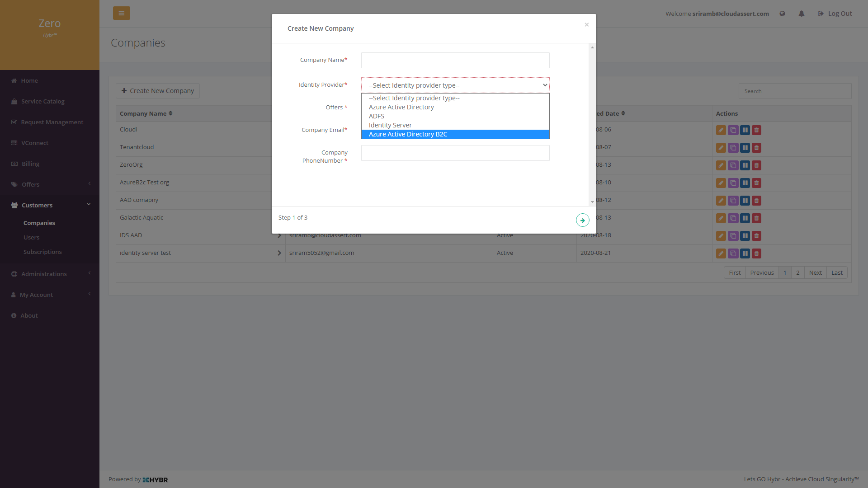Edit the Galactic Aquatic row

(x=721, y=218)
